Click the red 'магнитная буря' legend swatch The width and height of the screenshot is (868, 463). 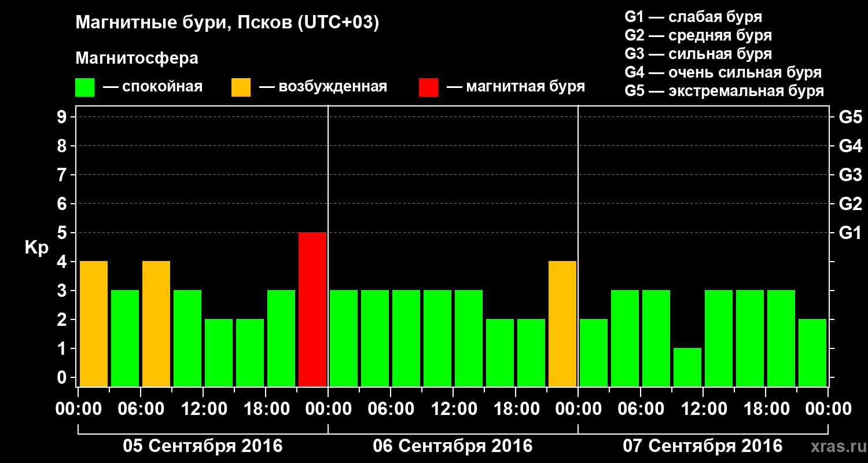[x=429, y=87]
